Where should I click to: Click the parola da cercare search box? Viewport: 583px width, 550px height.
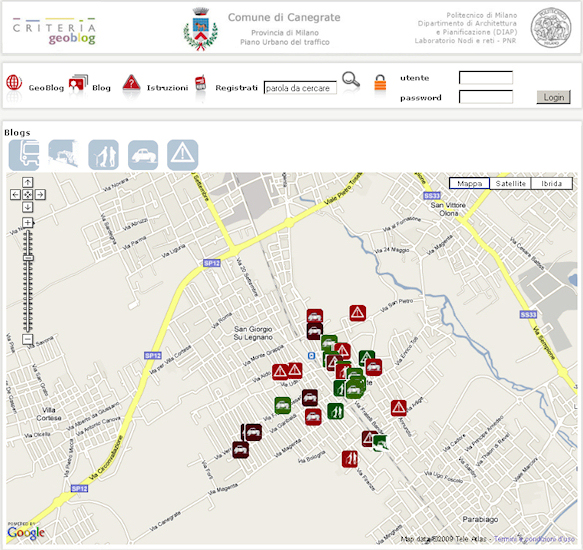[x=300, y=88]
